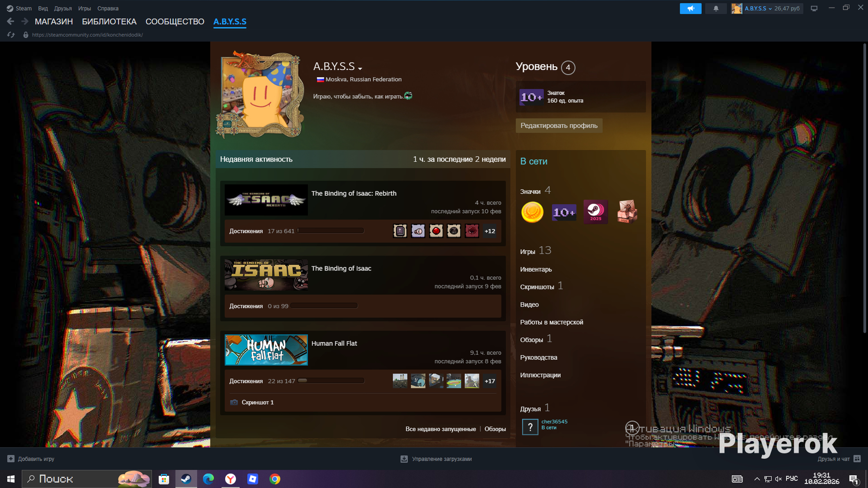Open Управление загрузками
Image resolution: width=868 pixels, height=488 pixels.
click(x=436, y=459)
